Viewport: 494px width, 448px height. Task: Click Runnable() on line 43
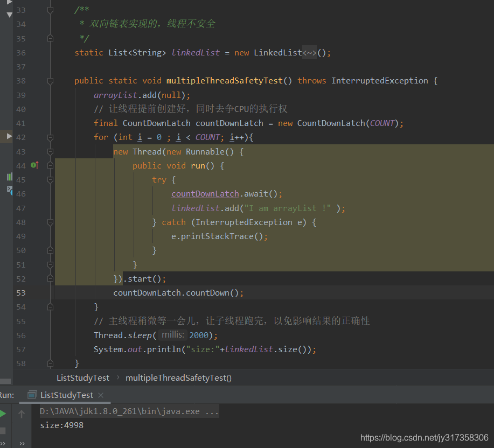pos(210,152)
